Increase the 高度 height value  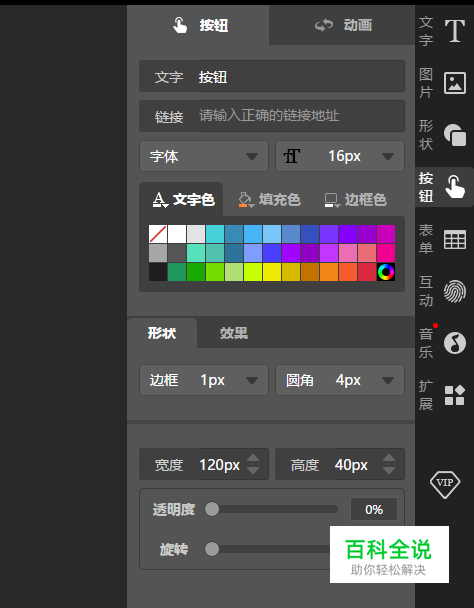(x=389, y=458)
